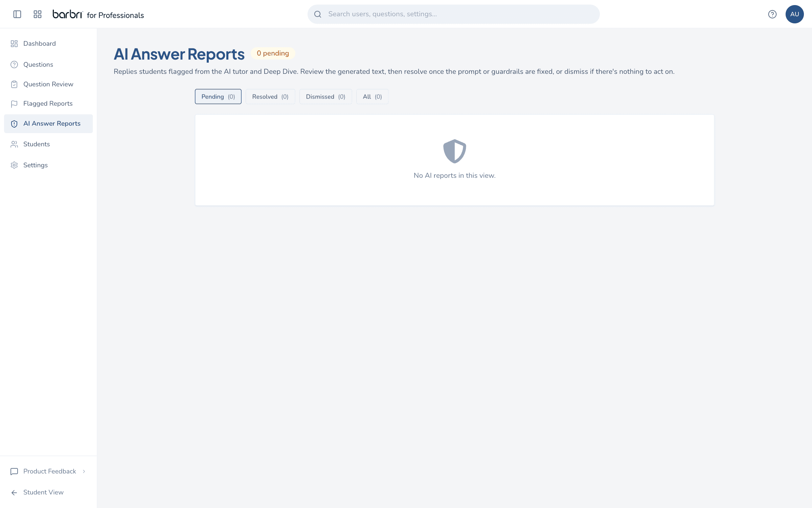This screenshot has height=508, width=812.
Task: Open Dashboard from the sidebar
Action: [x=48, y=44]
